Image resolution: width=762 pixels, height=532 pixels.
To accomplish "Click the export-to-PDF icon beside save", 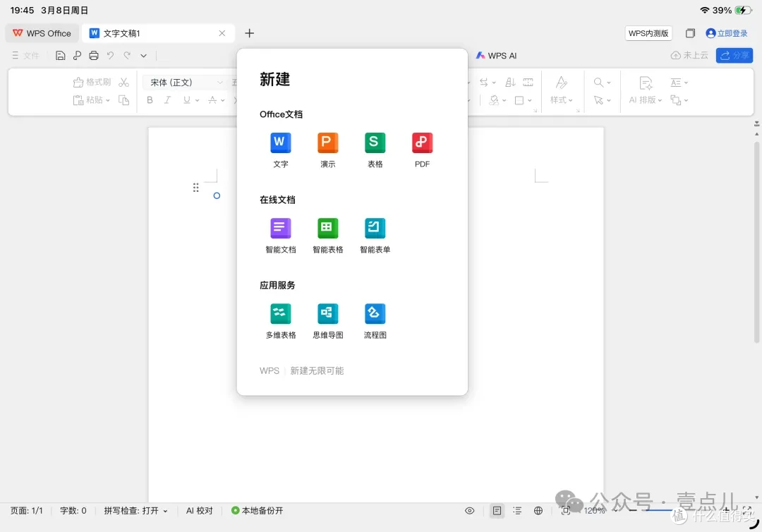I will (77, 55).
